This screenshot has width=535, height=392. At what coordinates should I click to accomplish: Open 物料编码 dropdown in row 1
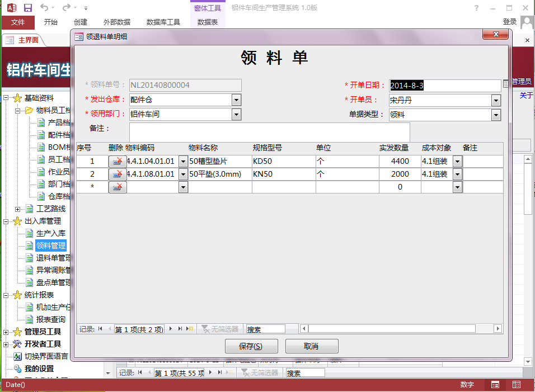coord(183,161)
